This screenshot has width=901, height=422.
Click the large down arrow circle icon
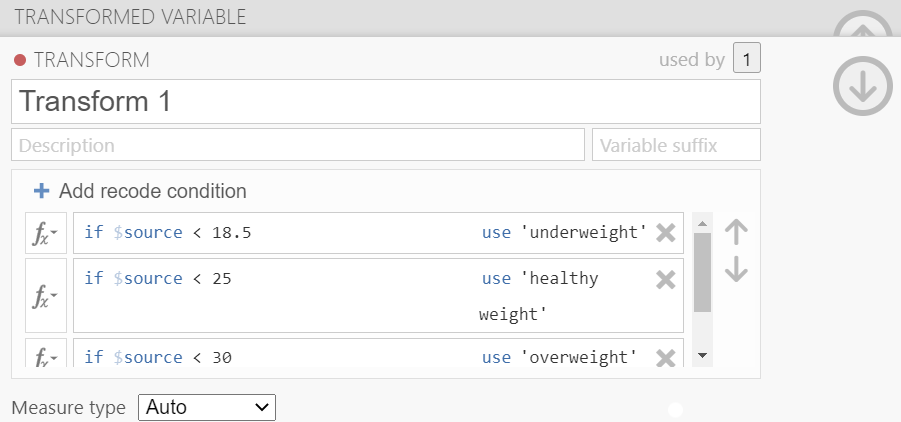tap(862, 86)
